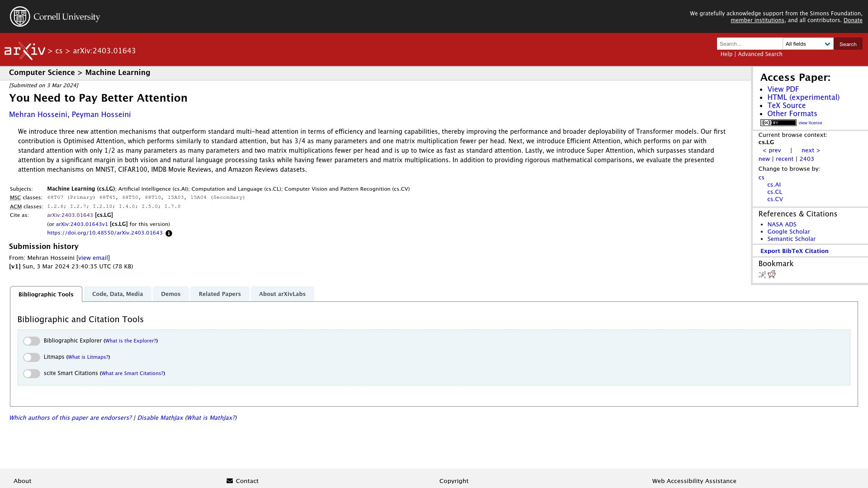Open the All fields search dropdown
This screenshot has height=488, width=868.
coord(808,44)
